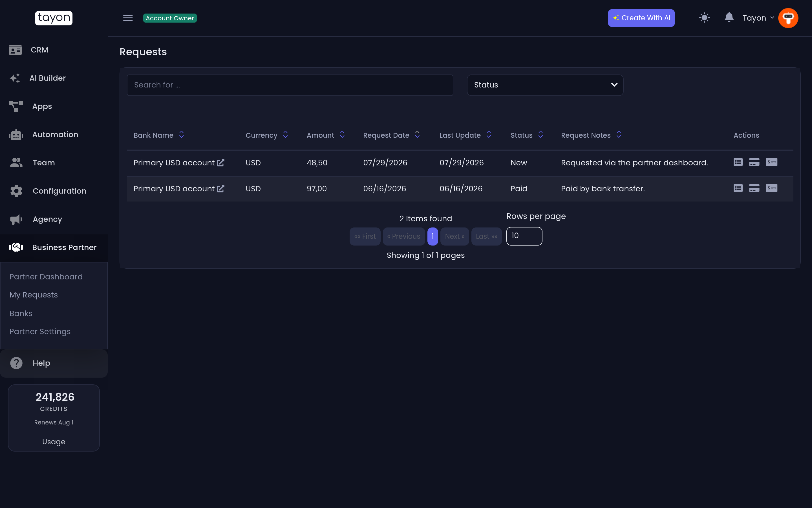Screen dimensions: 812x508
Task: Open Automation in sidebar
Action: tap(54, 134)
